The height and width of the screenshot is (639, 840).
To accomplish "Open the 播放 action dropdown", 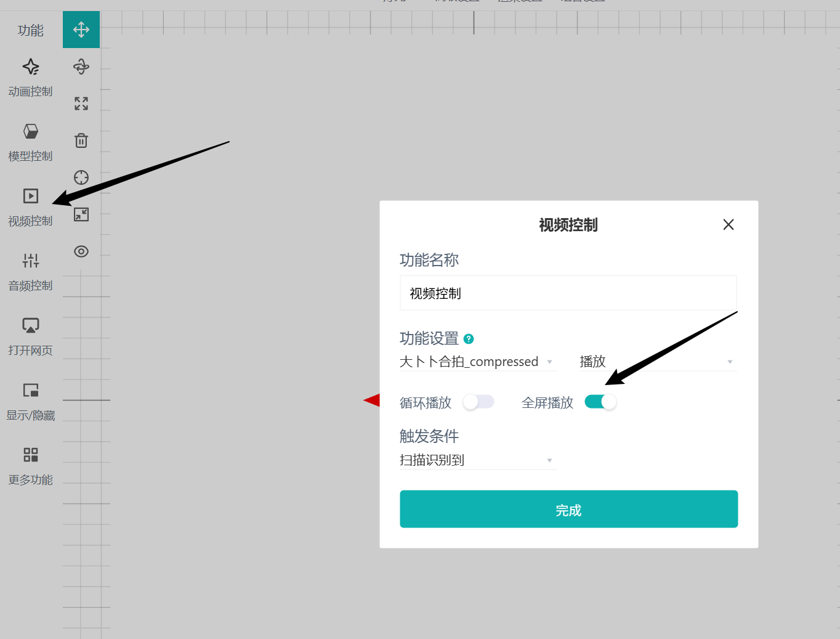I will click(x=656, y=362).
